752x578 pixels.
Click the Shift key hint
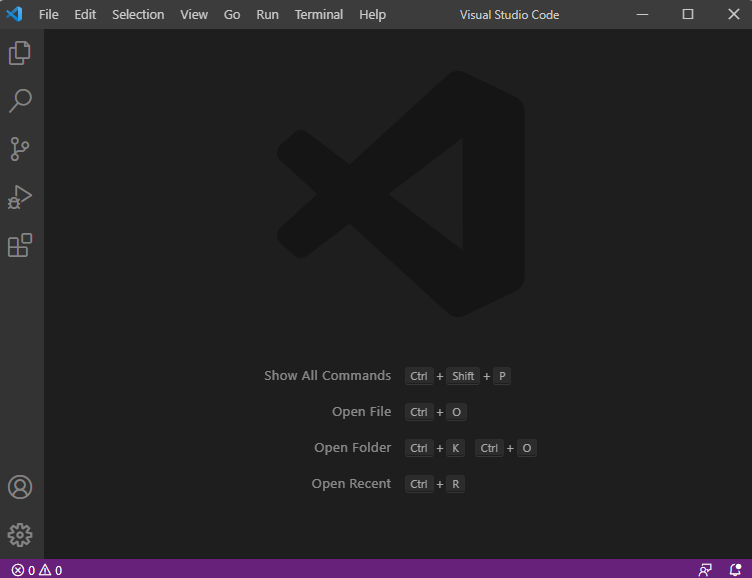[x=463, y=376]
